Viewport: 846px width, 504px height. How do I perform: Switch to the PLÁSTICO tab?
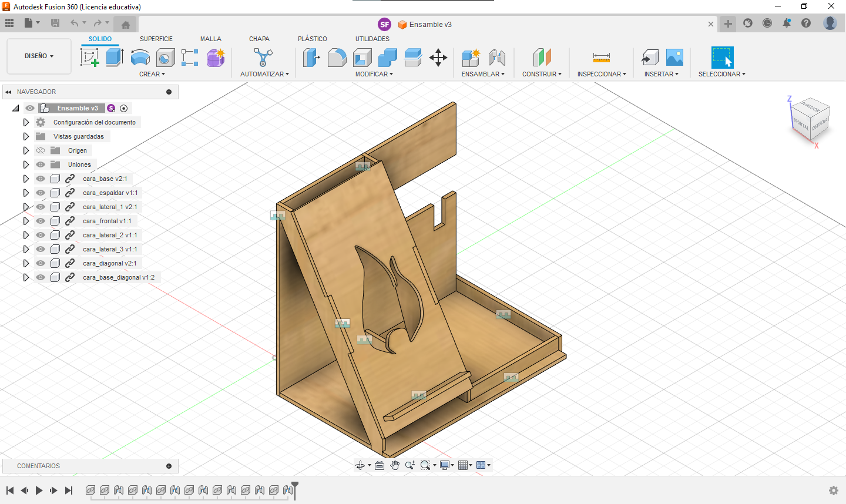(313, 39)
